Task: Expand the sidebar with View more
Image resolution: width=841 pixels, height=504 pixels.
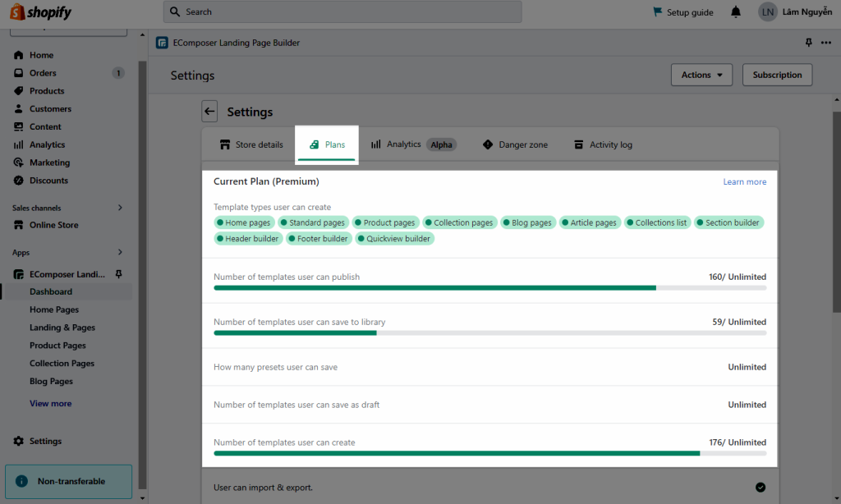Action: coord(50,404)
